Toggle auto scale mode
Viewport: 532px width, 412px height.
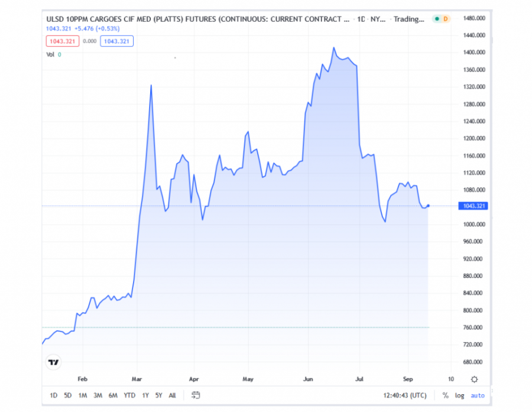tap(477, 395)
